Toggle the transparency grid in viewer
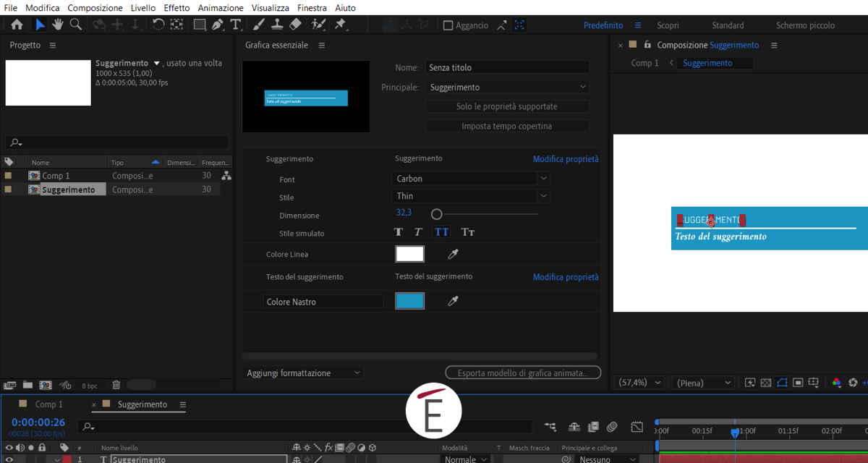The image size is (868, 463). click(x=766, y=383)
